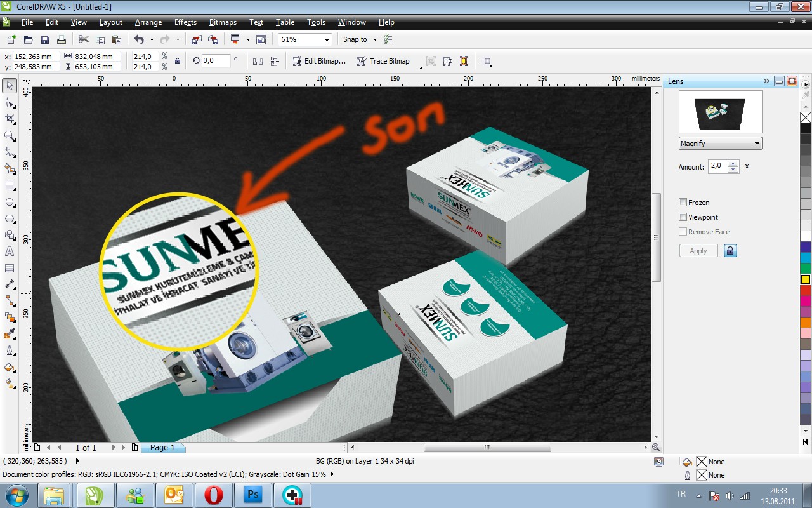This screenshot has width=812, height=508.
Task: Click the Import icon
Action: [x=196, y=39]
